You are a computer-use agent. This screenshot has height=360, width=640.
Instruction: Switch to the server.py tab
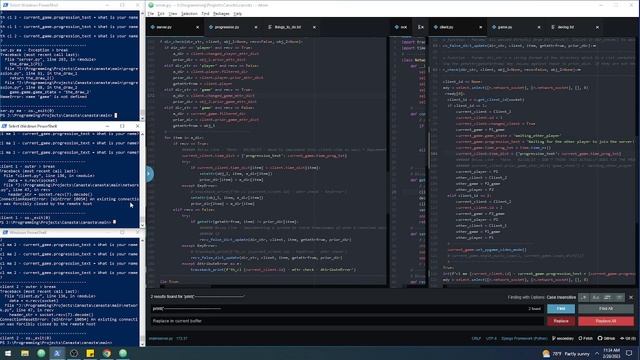(x=175, y=27)
